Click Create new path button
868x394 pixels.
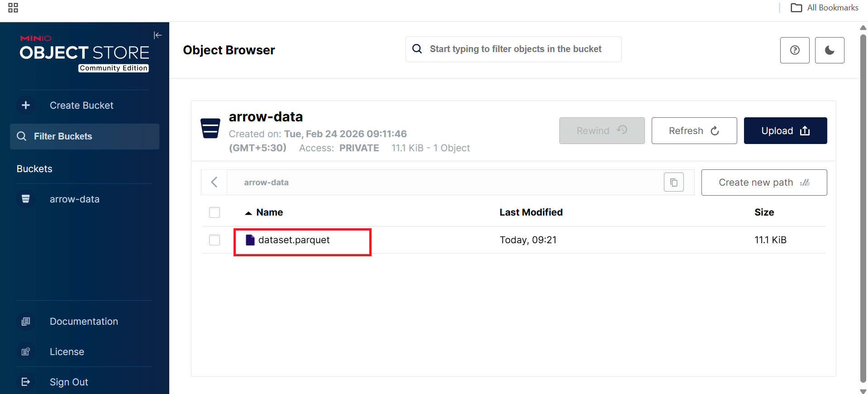pos(764,183)
